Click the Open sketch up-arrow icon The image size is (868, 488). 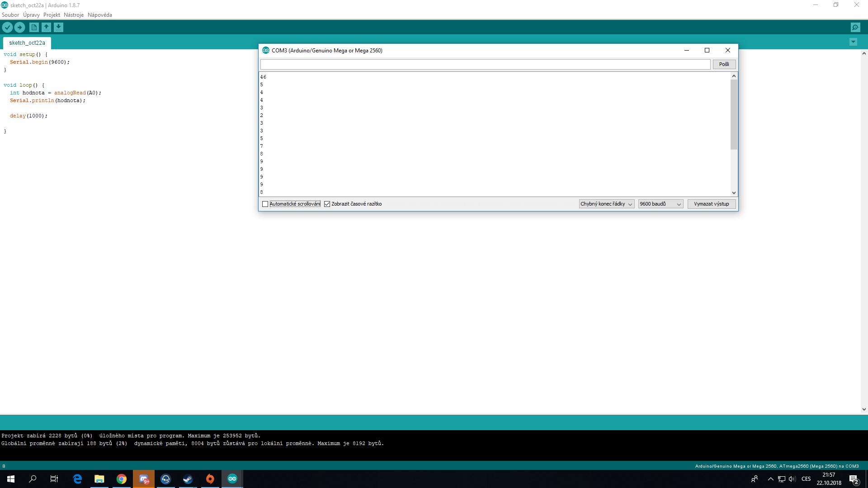click(46, 28)
